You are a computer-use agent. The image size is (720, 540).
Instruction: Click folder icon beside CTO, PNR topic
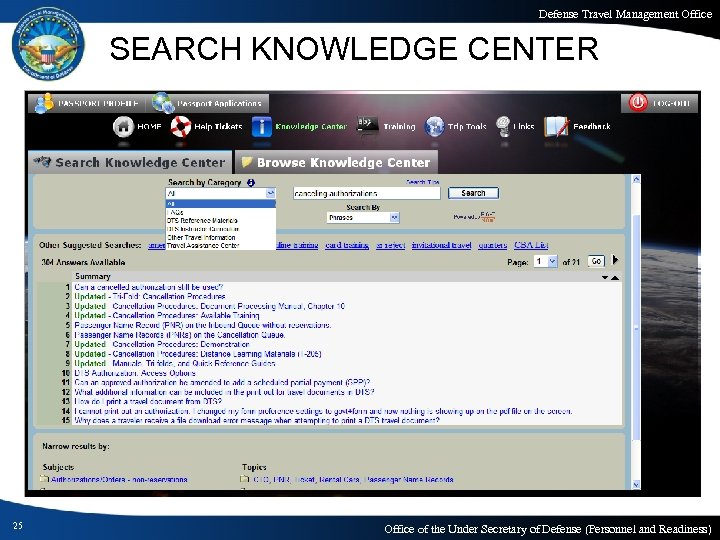[x=244, y=479]
